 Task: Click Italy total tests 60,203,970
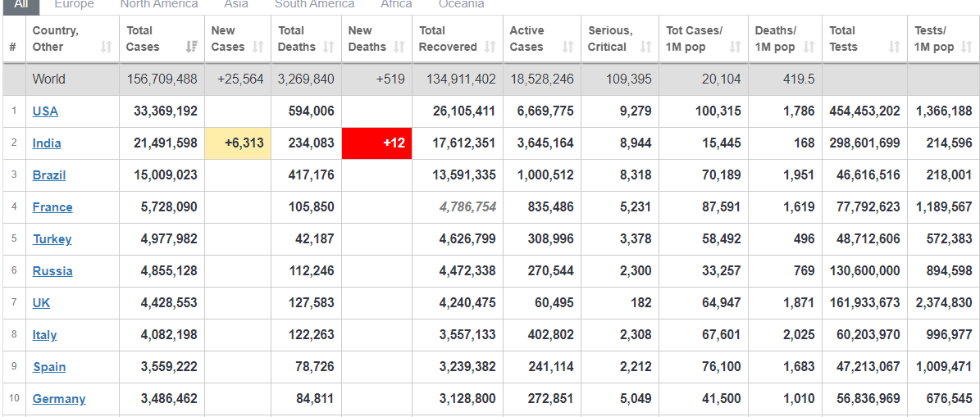pos(868,334)
